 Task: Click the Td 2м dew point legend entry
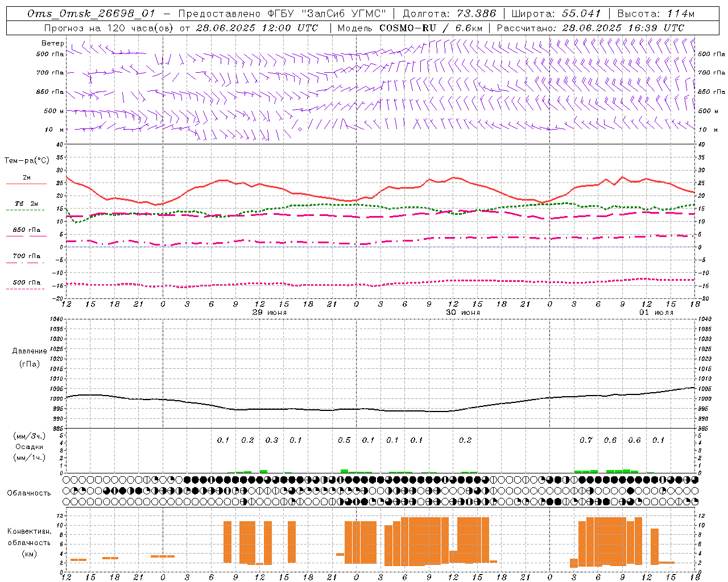(x=27, y=203)
